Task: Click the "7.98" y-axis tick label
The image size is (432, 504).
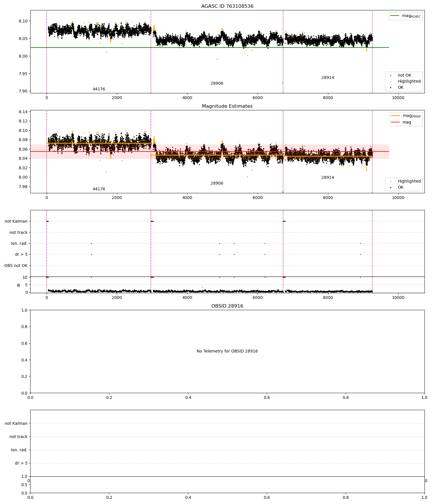Action: click(x=24, y=187)
